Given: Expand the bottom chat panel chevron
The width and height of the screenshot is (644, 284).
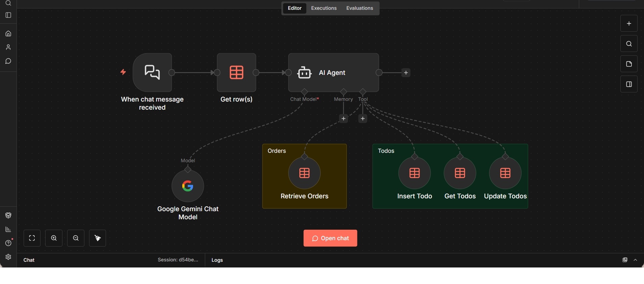Looking at the screenshot, I should click(x=636, y=260).
